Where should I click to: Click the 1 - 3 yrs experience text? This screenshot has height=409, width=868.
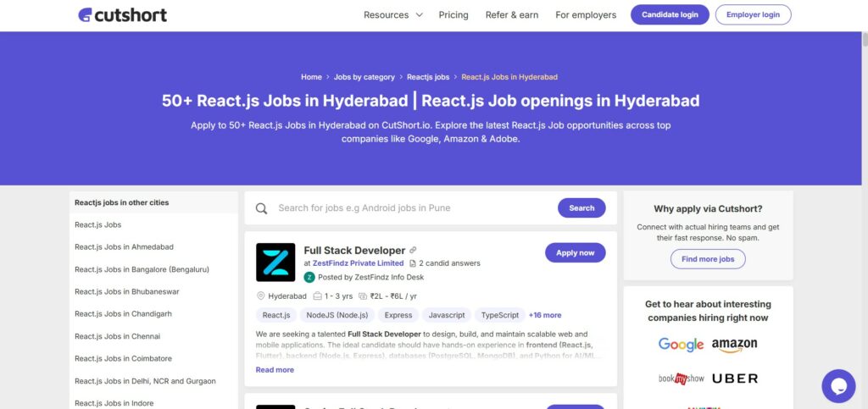(x=339, y=296)
